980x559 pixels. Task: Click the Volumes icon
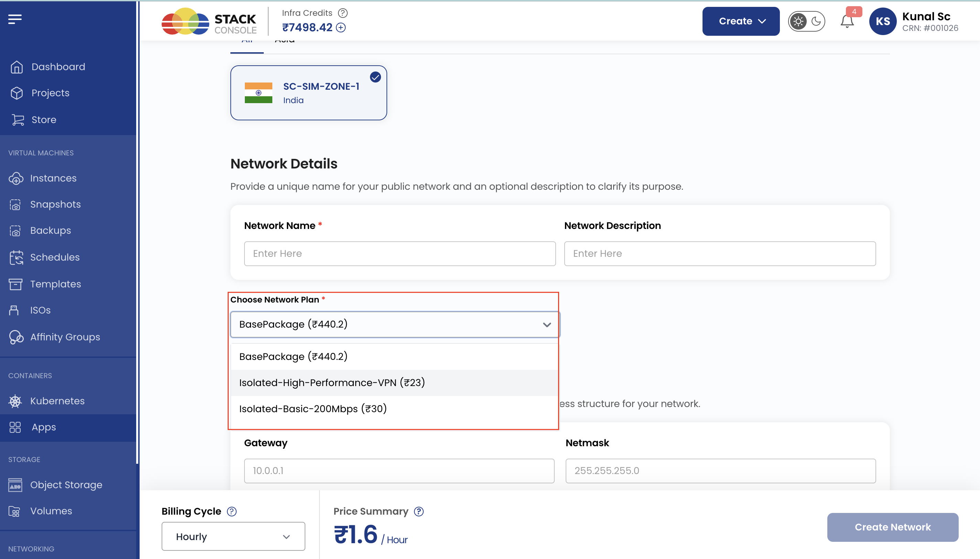pos(14,511)
